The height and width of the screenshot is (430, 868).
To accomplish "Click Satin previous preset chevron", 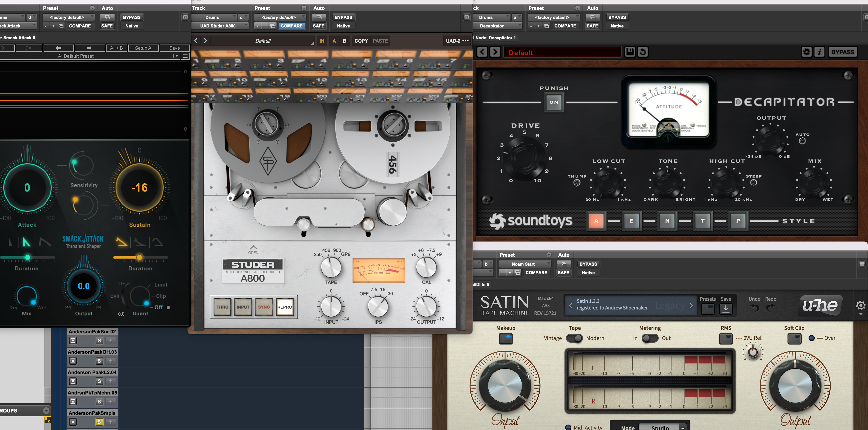I will pyautogui.click(x=570, y=306).
